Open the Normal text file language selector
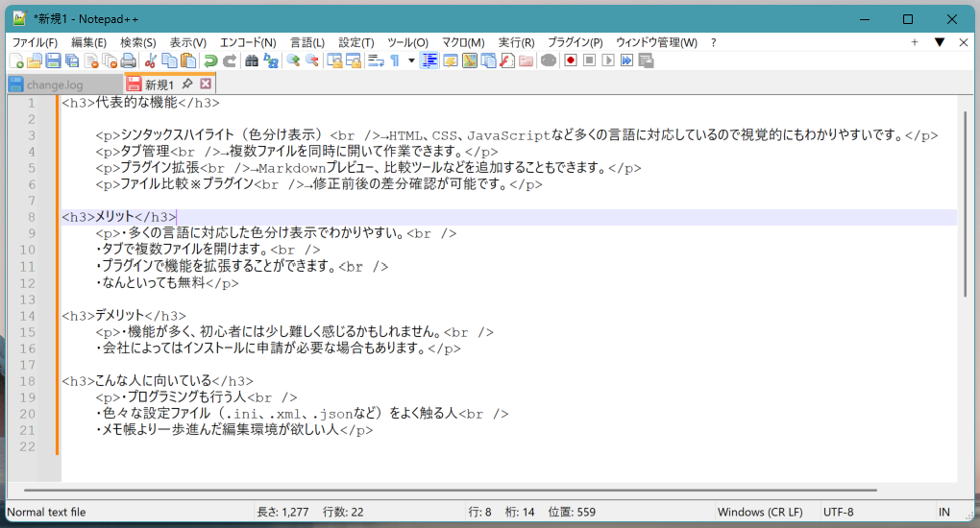 46,513
